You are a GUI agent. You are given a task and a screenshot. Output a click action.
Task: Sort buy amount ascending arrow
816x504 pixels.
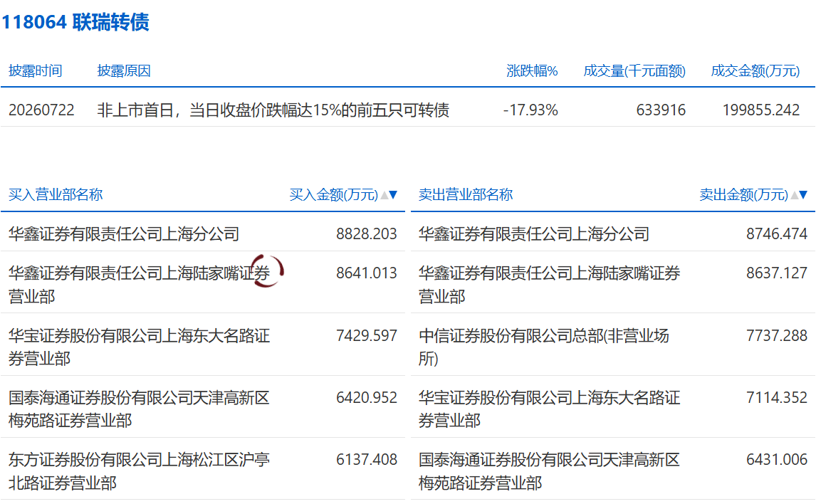[x=384, y=195]
